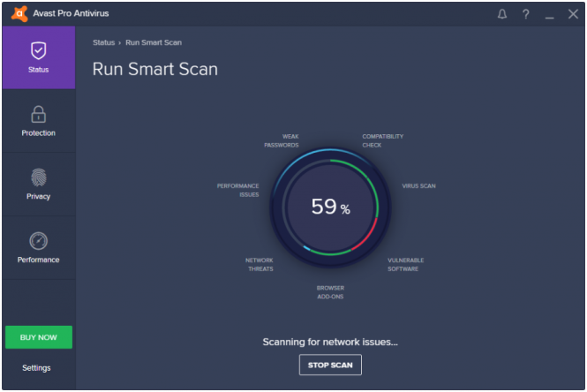Click 'Scanning for network issues...' status text
The height and width of the screenshot is (392, 587).
click(x=330, y=343)
